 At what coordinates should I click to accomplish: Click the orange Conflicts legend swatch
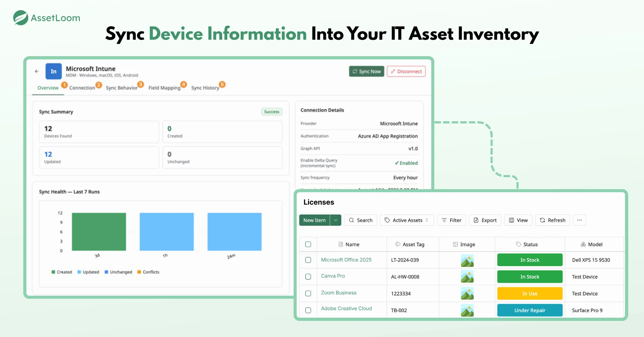click(x=139, y=272)
